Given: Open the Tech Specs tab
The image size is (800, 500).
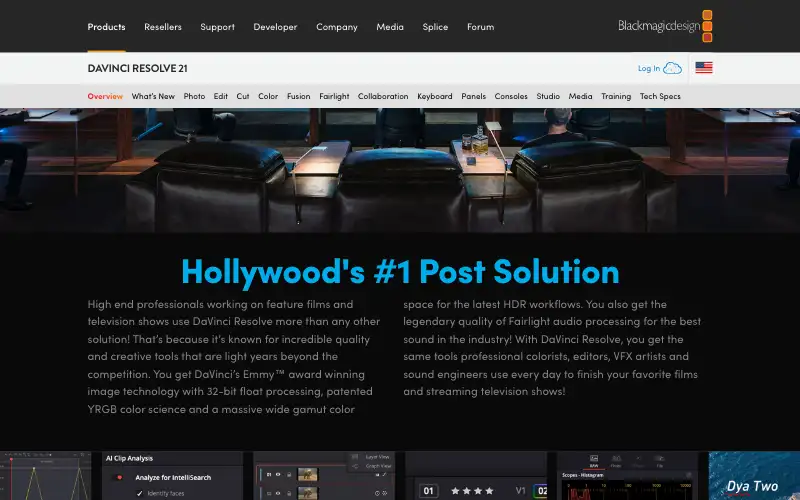Looking at the screenshot, I should pyautogui.click(x=660, y=96).
